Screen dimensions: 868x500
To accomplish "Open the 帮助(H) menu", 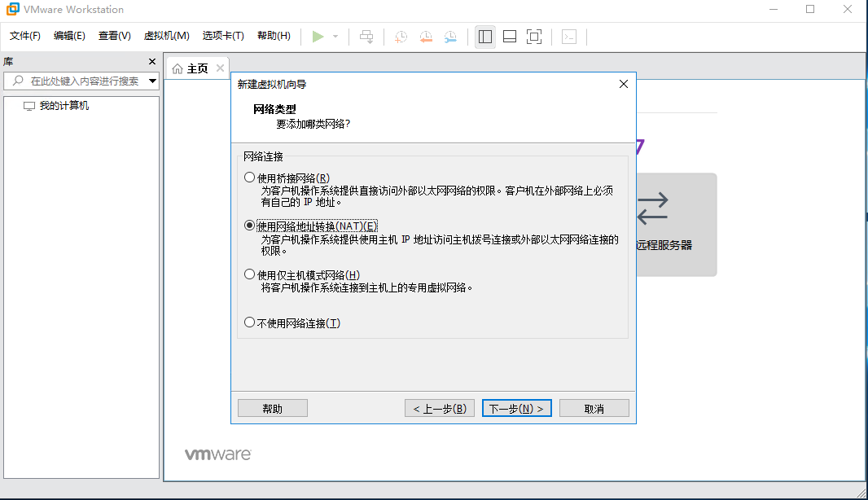I will pyautogui.click(x=274, y=36).
